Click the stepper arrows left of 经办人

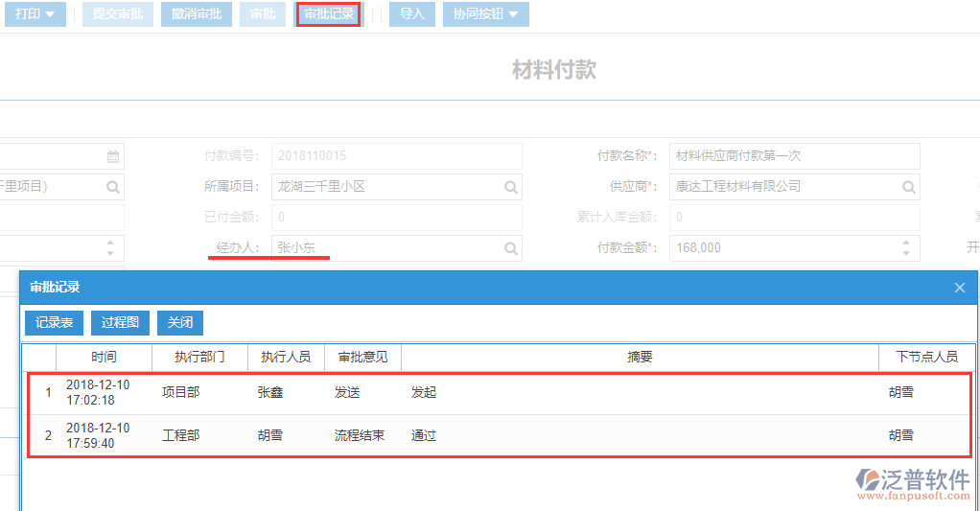pos(110,248)
